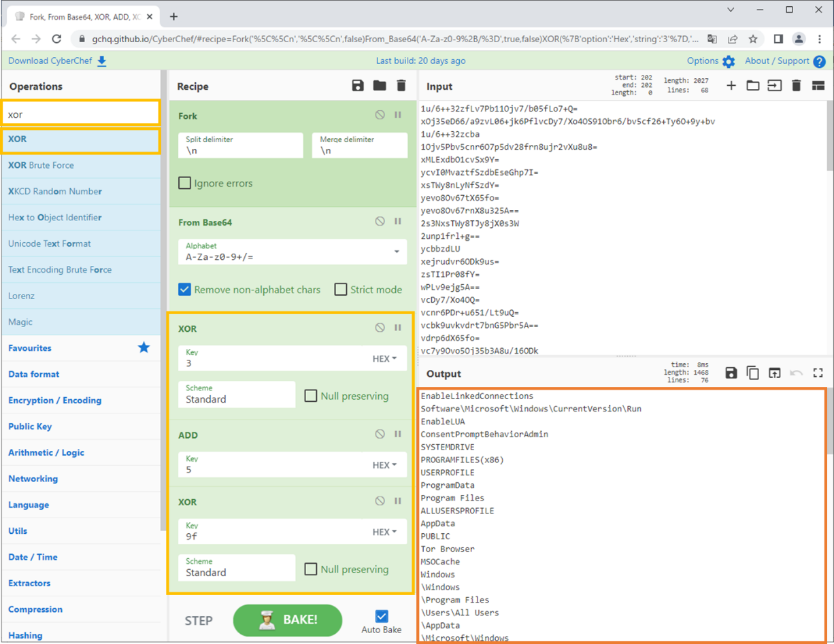Copy the output to clipboard
The height and width of the screenshot is (644, 834).
click(x=752, y=373)
